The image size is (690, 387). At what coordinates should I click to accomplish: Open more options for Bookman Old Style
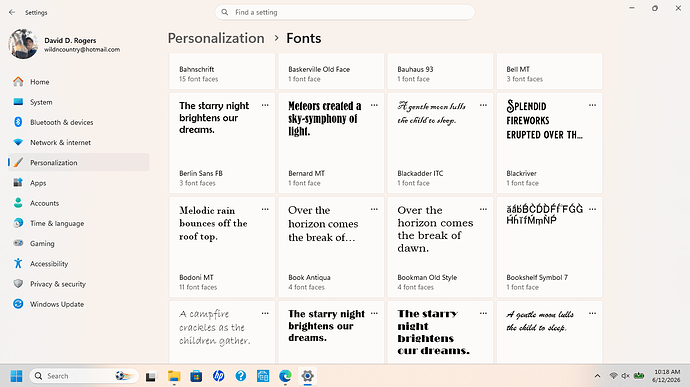coord(483,210)
